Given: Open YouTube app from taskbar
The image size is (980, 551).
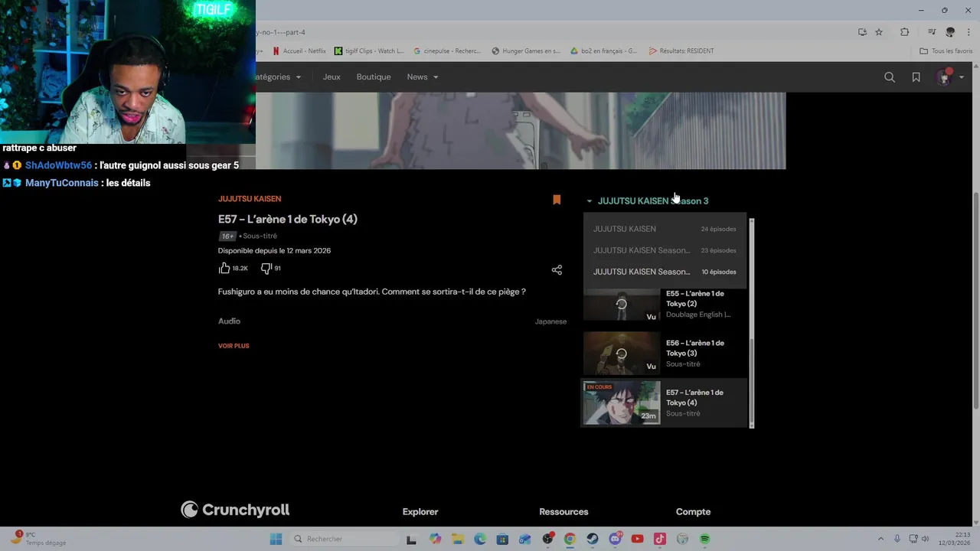Looking at the screenshot, I should coord(637,539).
